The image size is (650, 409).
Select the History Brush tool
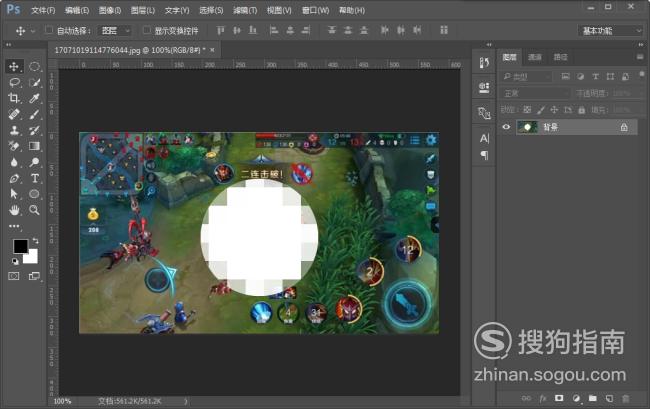coord(34,130)
